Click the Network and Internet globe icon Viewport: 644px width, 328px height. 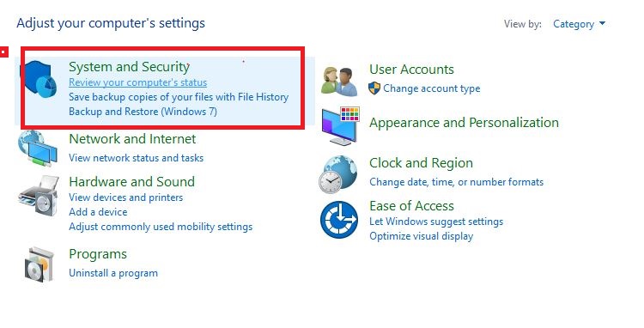click(x=38, y=149)
